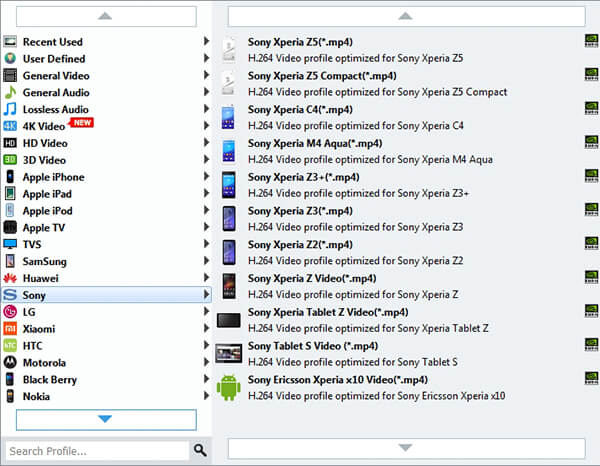Click the Motorola logo icon
Viewport: 600px width, 466px height.
tap(11, 362)
